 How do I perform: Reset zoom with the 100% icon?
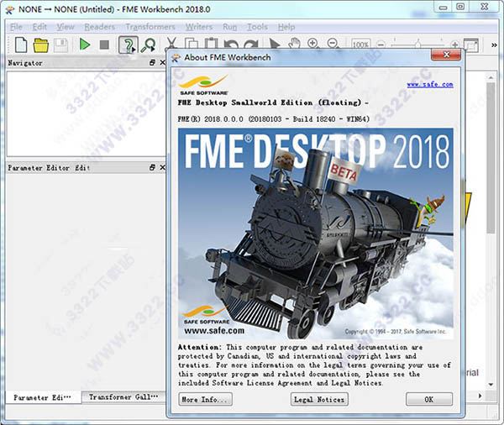(360, 44)
